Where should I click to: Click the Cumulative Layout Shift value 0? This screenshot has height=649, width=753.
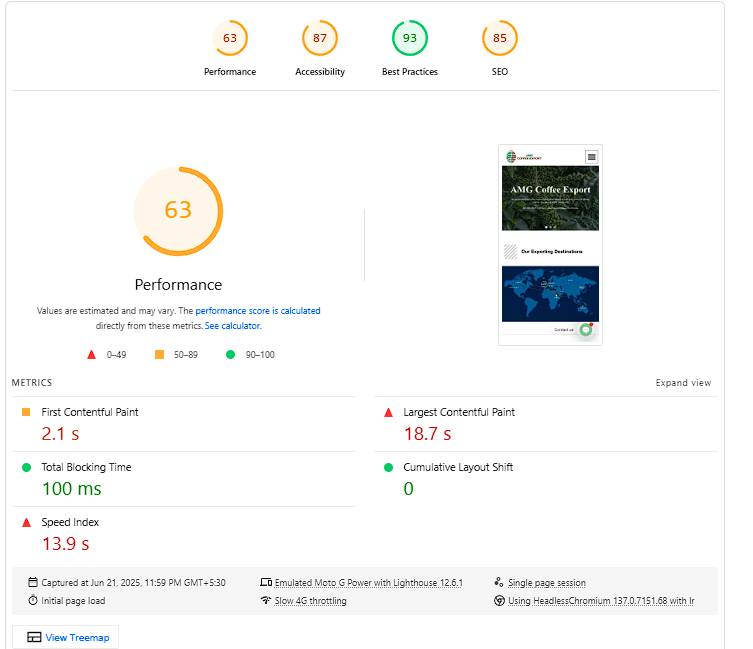(x=408, y=489)
